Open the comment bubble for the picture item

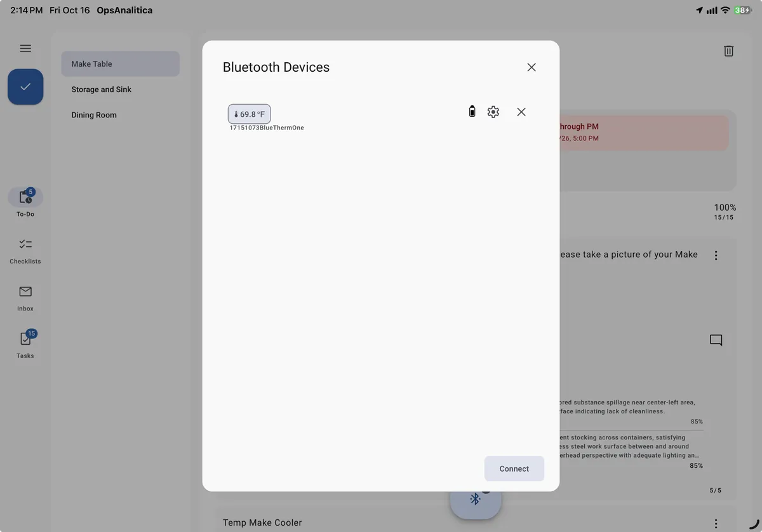pyautogui.click(x=716, y=340)
